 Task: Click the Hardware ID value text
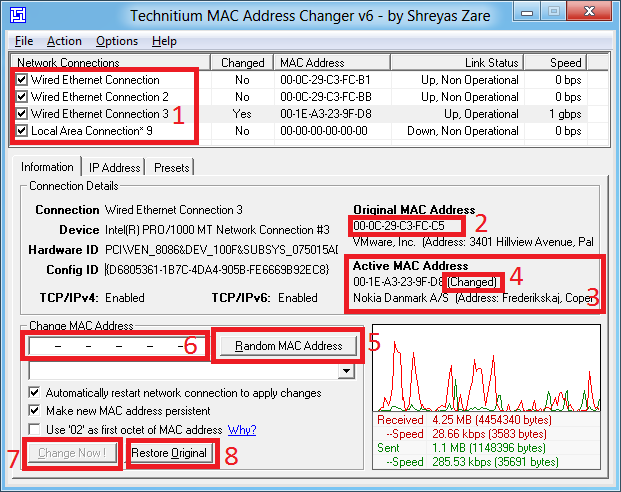click(221, 250)
